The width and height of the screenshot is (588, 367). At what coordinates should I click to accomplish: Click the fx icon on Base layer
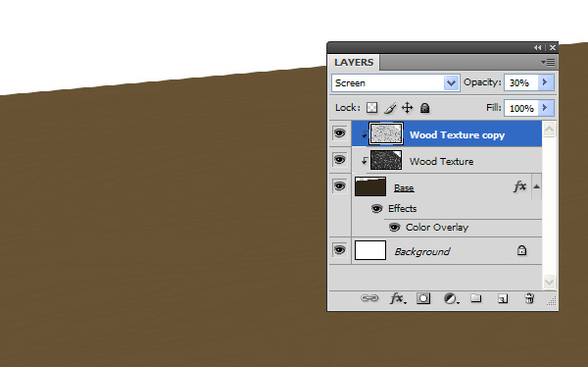(x=519, y=185)
